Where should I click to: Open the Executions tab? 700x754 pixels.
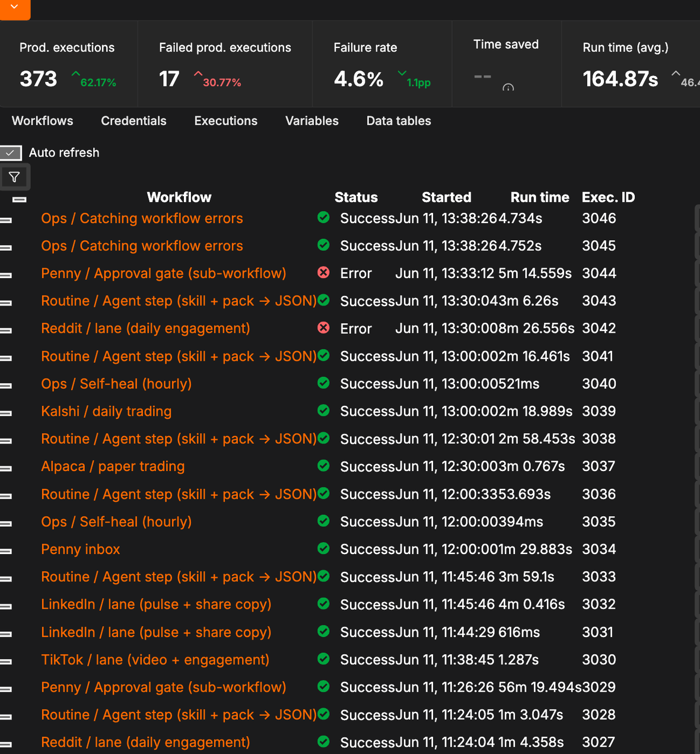(226, 121)
